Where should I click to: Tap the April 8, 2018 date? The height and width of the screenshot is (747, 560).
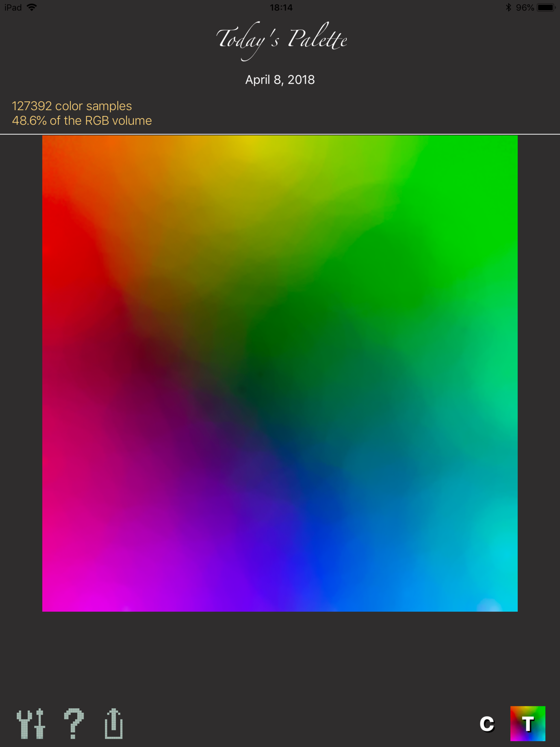click(x=280, y=80)
